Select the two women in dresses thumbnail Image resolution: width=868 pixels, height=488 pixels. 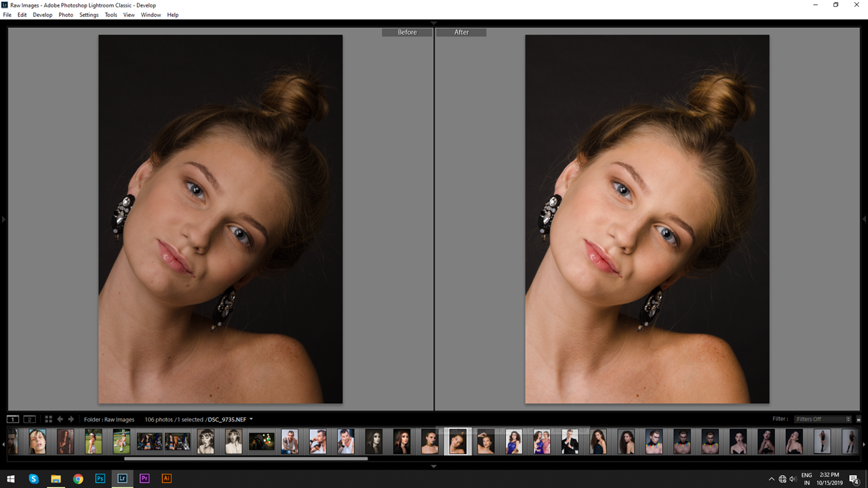tap(542, 441)
